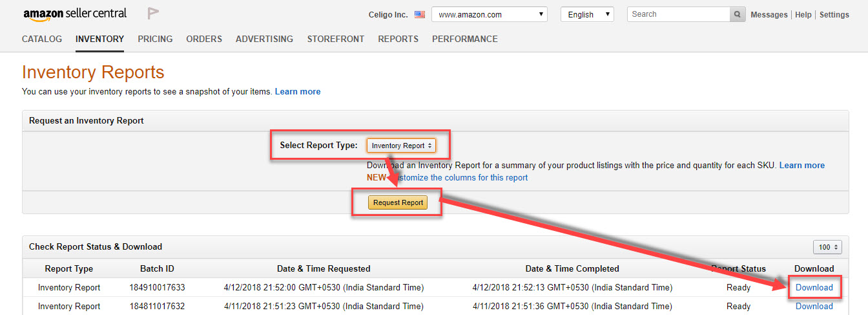Open the ORDERS menu
The height and width of the screenshot is (315, 868).
(204, 39)
